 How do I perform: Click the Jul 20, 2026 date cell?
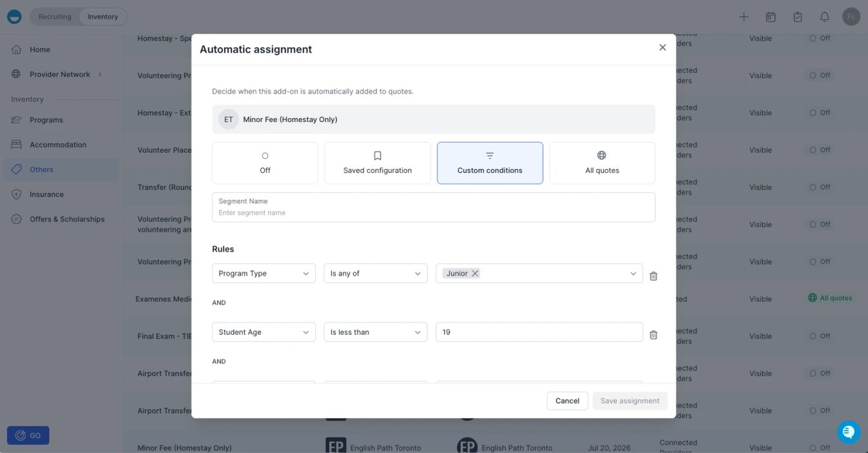click(609, 448)
